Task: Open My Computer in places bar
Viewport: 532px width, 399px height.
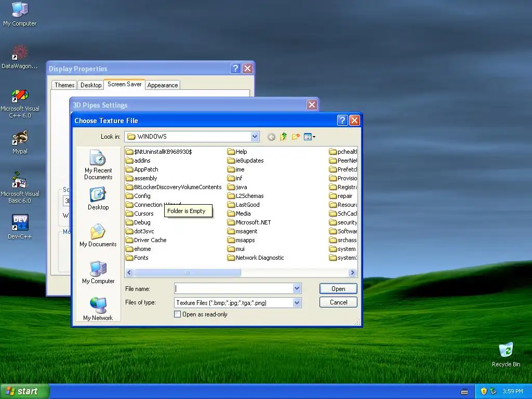Action: click(98, 272)
